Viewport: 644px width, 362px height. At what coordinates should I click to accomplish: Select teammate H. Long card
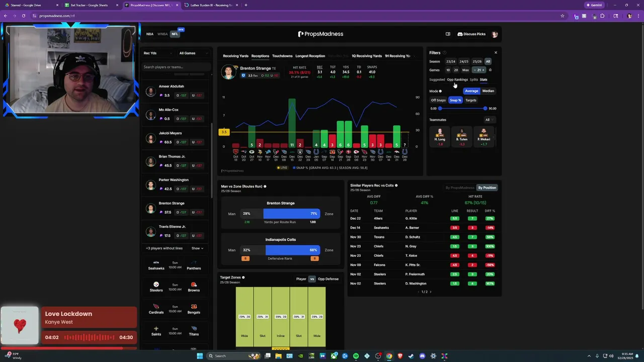pyautogui.click(x=440, y=137)
